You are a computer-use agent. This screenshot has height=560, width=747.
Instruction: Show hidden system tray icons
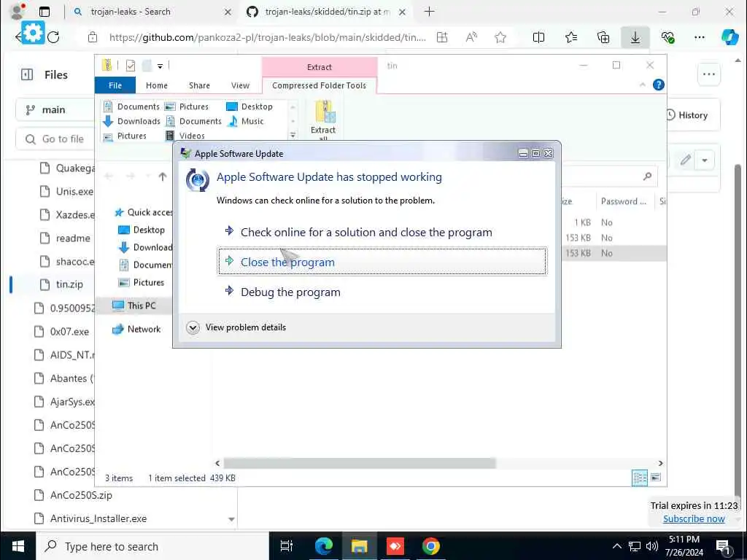[x=616, y=546]
